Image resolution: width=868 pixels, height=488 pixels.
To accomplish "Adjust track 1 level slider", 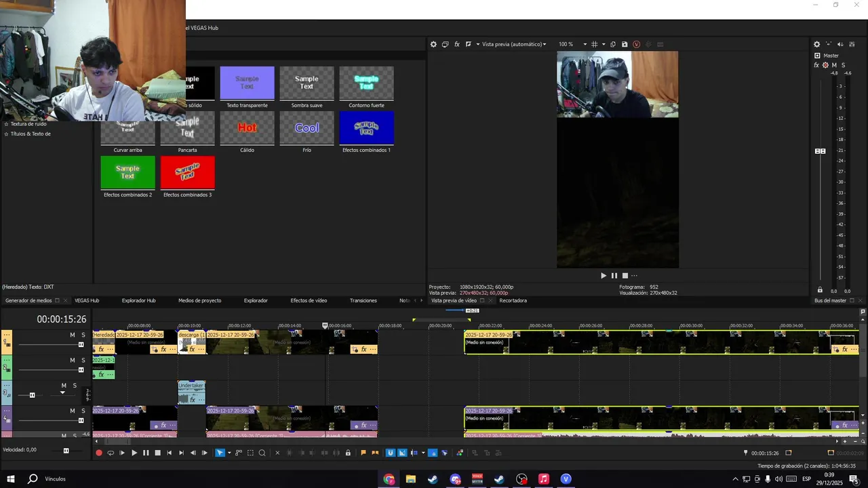I will point(81,344).
